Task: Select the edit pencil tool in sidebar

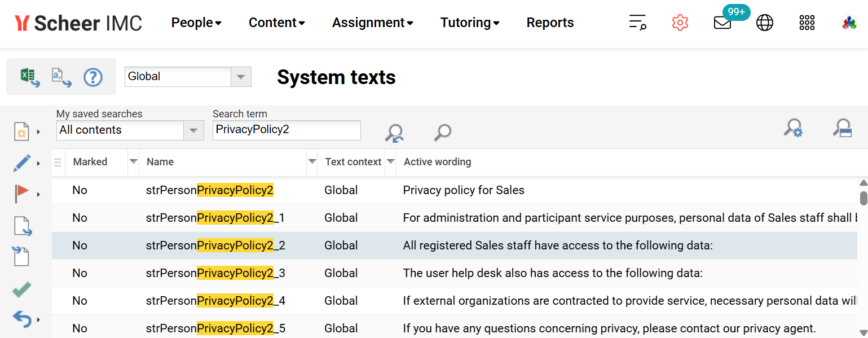Action: (21, 163)
